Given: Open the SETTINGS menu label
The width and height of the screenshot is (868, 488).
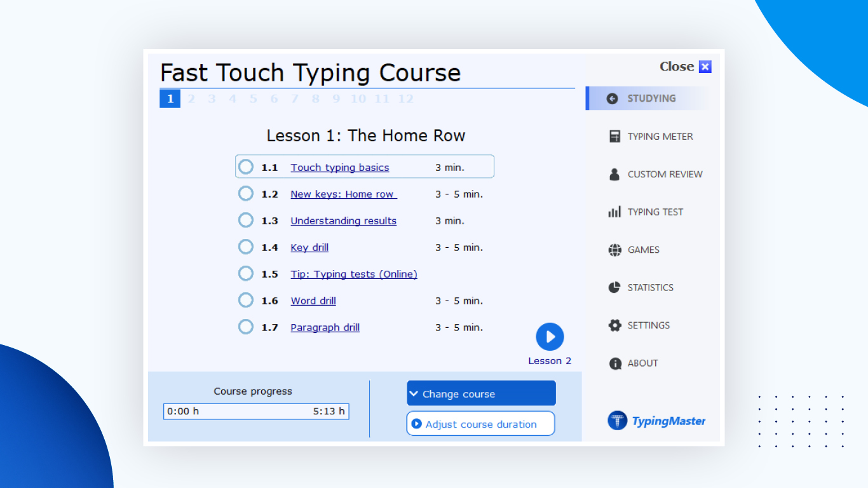Looking at the screenshot, I should click(x=649, y=325).
